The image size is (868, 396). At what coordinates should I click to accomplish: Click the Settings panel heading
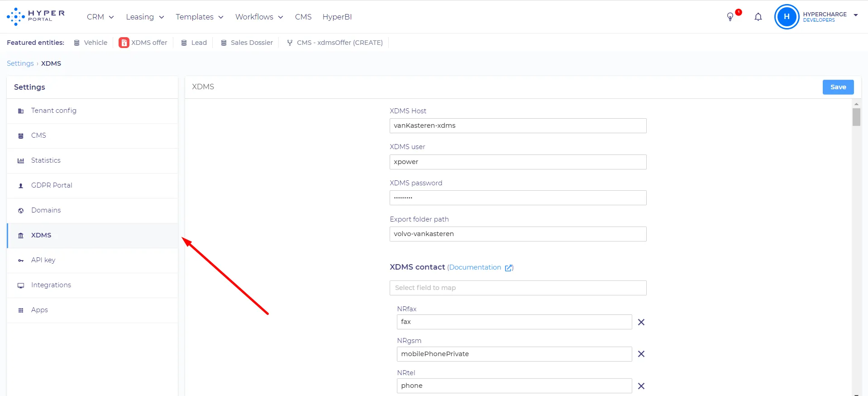click(x=29, y=87)
